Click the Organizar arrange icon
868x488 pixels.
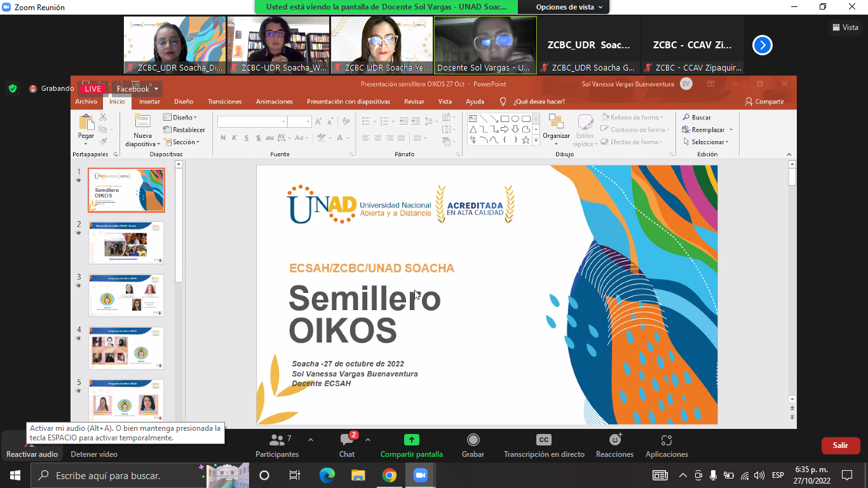[556, 122]
